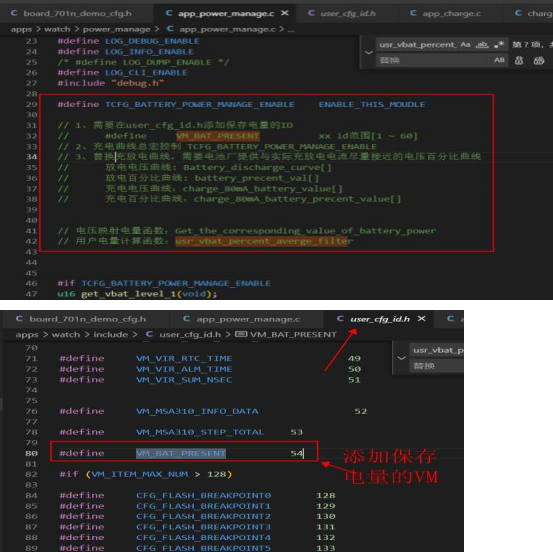The image size is (553, 552).
Task: Click the '...' breadcrumb after app_power_manage.c
Action: (291, 30)
